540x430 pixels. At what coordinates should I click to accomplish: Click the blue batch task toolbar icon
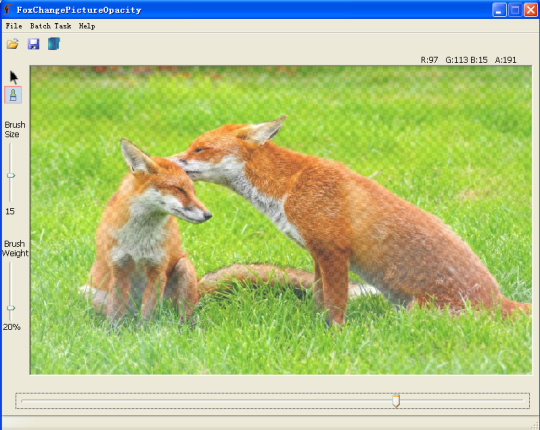(x=54, y=44)
